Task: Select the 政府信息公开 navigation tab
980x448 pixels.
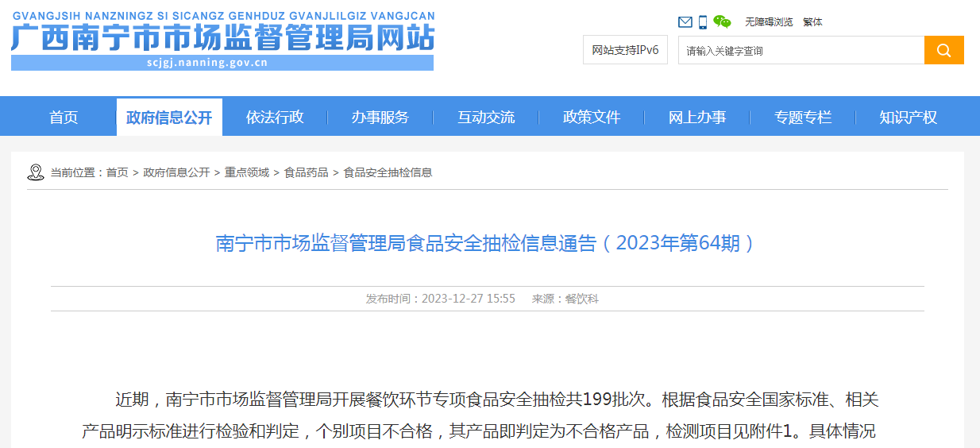Action: [169, 118]
